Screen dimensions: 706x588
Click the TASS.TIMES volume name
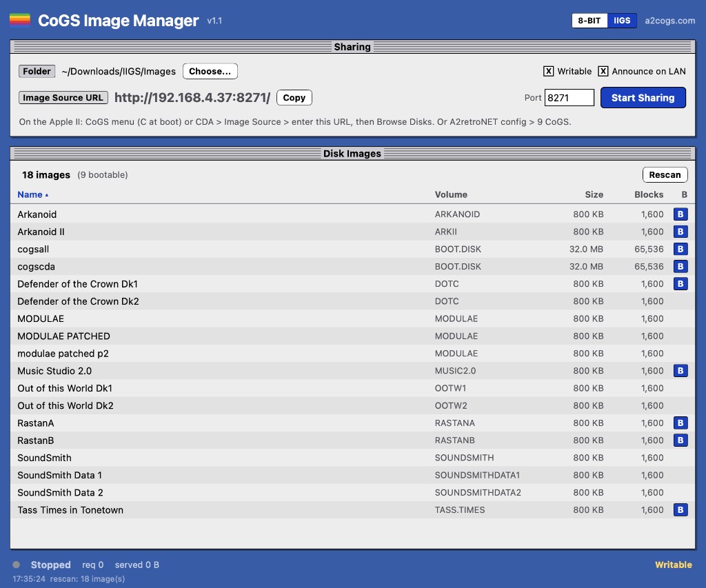(460, 510)
